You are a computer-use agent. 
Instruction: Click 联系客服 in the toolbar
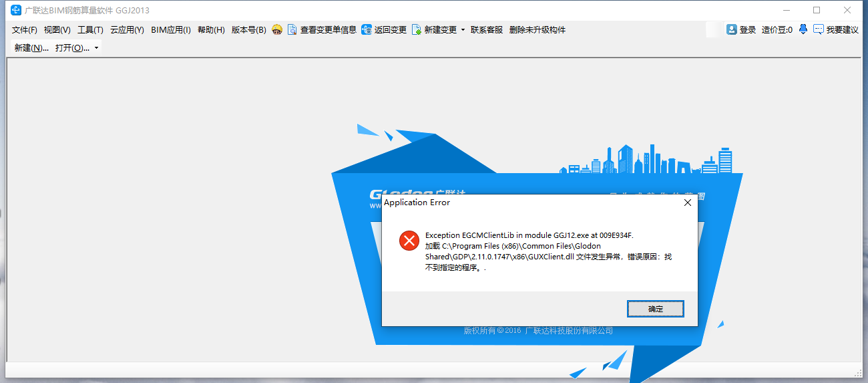pyautogui.click(x=487, y=30)
